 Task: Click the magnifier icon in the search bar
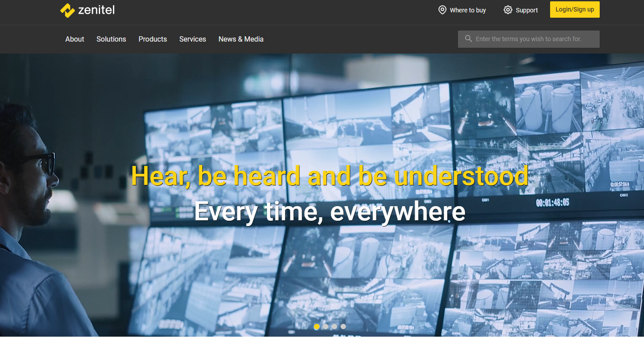pyautogui.click(x=468, y=38)
